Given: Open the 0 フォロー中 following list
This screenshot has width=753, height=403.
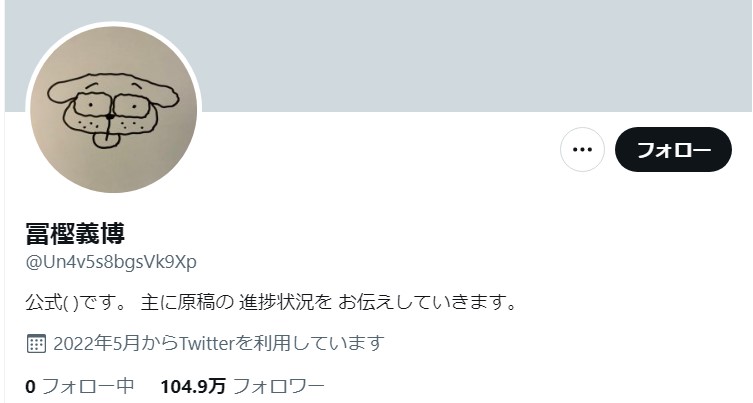Looking at the screenshot, I should click(80, 386).
